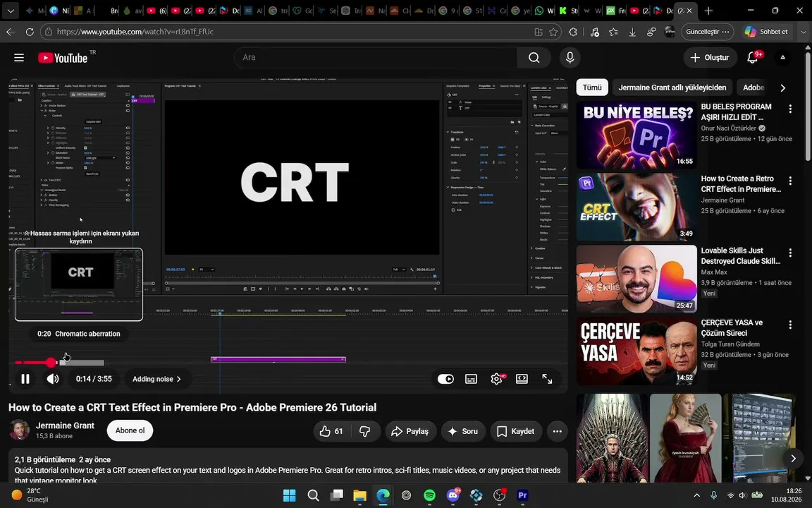Show next shorts with right arrow
Viewport: 812px width, 508px height.
pos(793,458)
